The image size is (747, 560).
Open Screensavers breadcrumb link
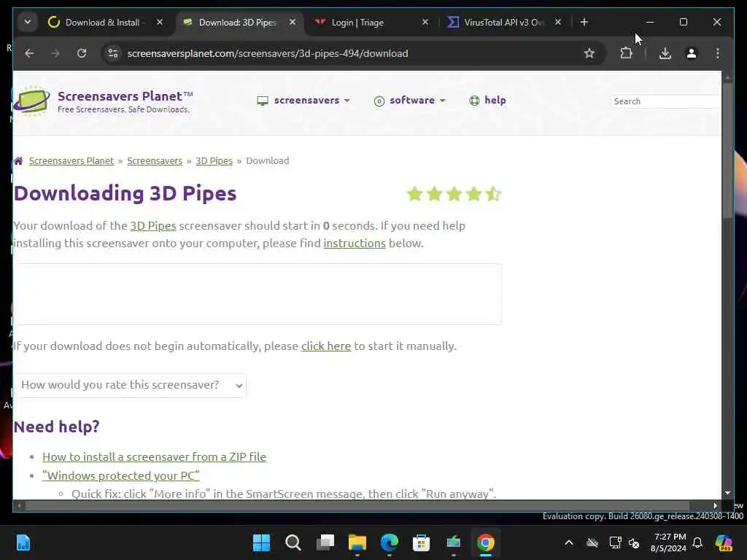pos(155,161)
